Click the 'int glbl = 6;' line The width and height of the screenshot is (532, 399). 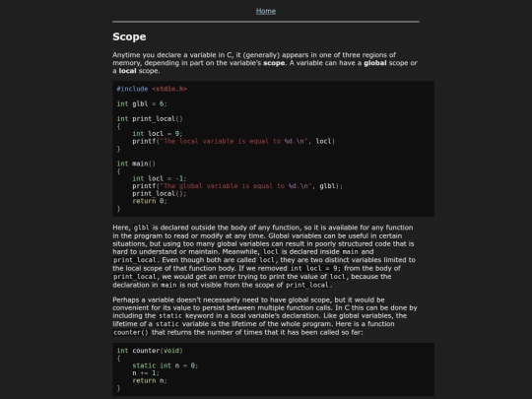(x=142, y=103)
